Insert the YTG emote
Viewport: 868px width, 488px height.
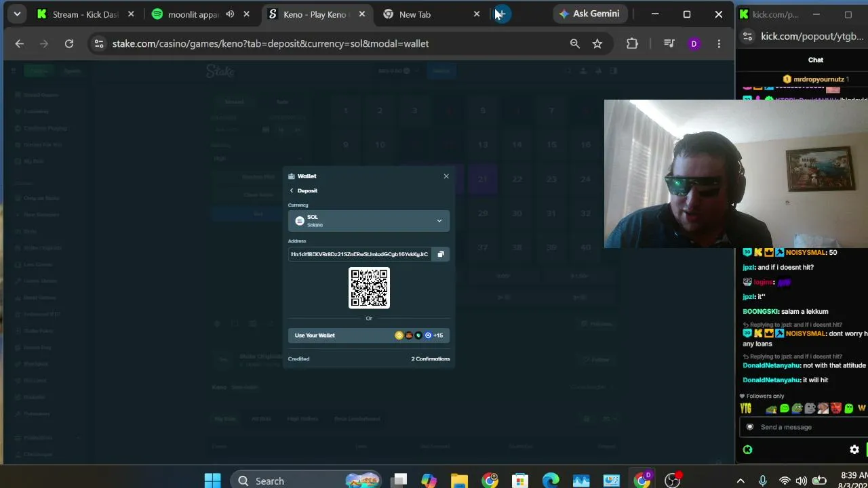click(x=746, y=408)
